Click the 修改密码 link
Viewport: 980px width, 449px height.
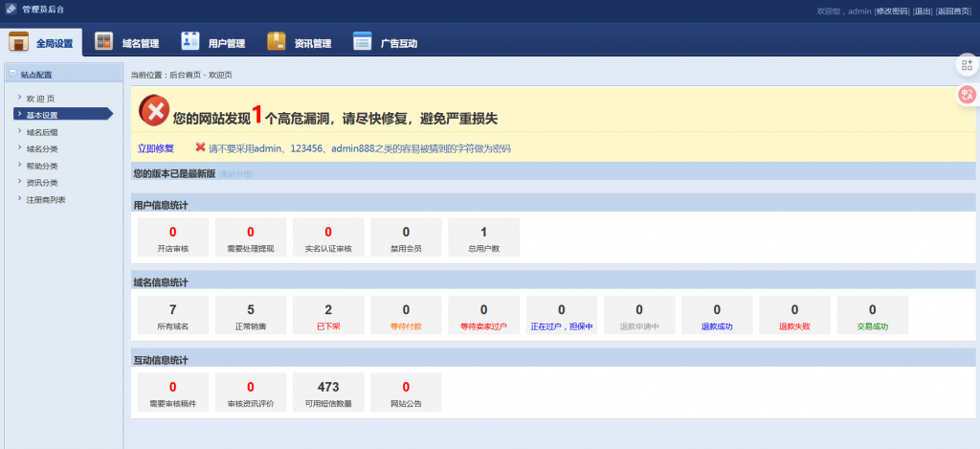[x=891, y=11]
